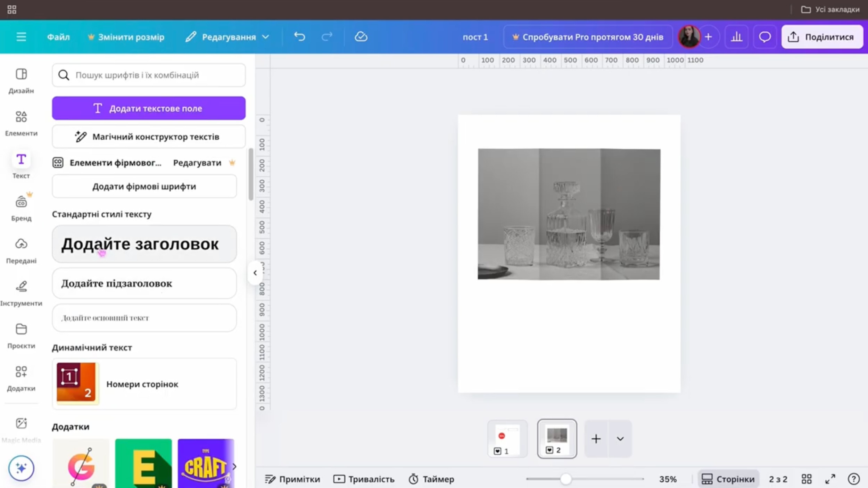868x488 pixels.
Task: Click the redo arrow icon
Action: tap(327, 36)
